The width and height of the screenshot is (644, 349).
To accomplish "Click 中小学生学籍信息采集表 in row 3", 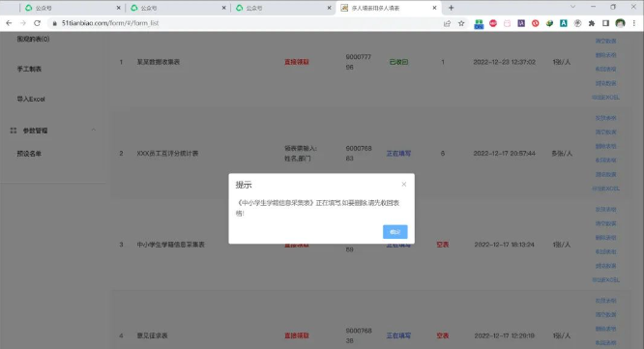I will (170, 245).
